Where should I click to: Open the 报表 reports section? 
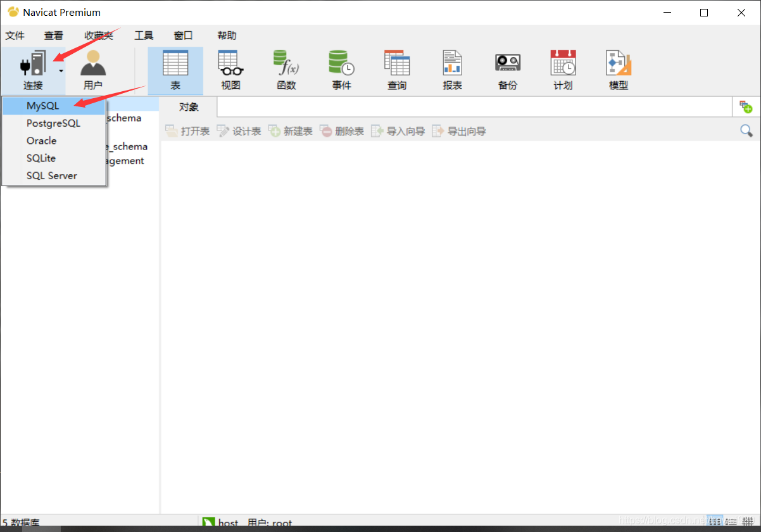[x=452, y=70]
